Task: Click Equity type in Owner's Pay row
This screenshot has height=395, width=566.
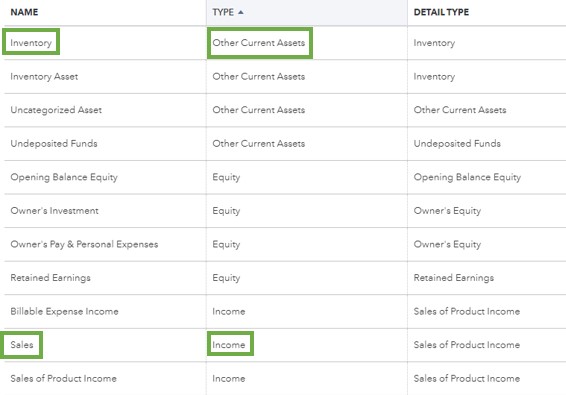Action: pos(226,244)
